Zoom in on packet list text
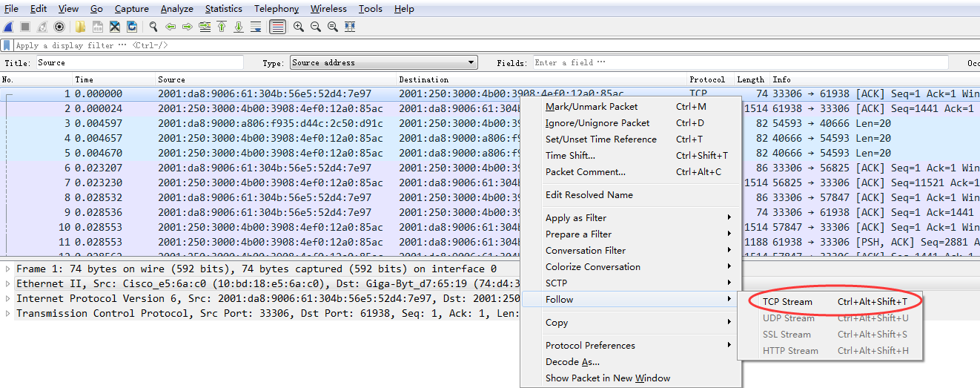Image resolution: width=980 pixels, height=388 pixels. point(299,27)
